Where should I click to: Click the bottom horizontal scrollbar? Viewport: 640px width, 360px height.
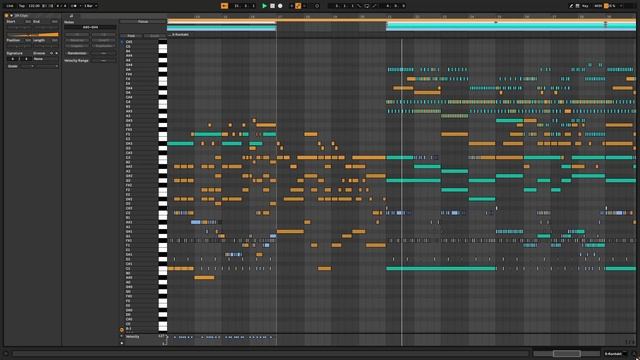pyautogui.click(x=271, y=354)
